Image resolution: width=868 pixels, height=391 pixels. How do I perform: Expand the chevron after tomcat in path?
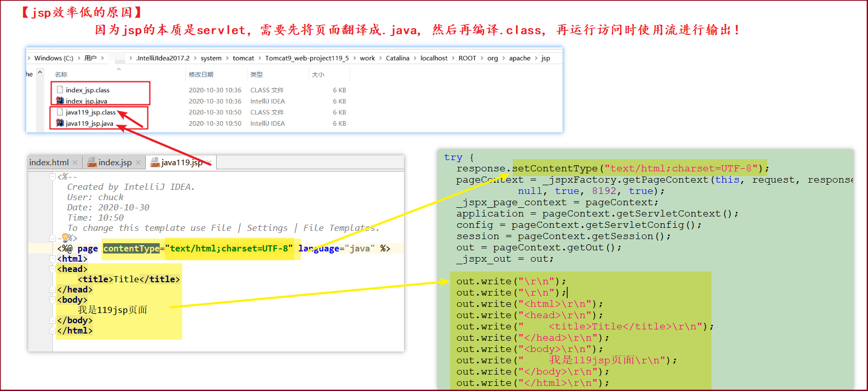pos(260,58)
